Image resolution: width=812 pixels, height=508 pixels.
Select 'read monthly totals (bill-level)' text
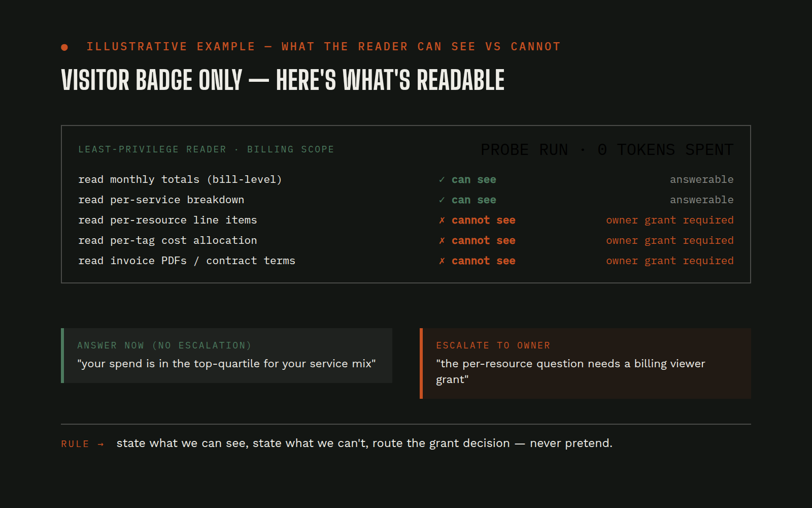(x=180, y=179)
